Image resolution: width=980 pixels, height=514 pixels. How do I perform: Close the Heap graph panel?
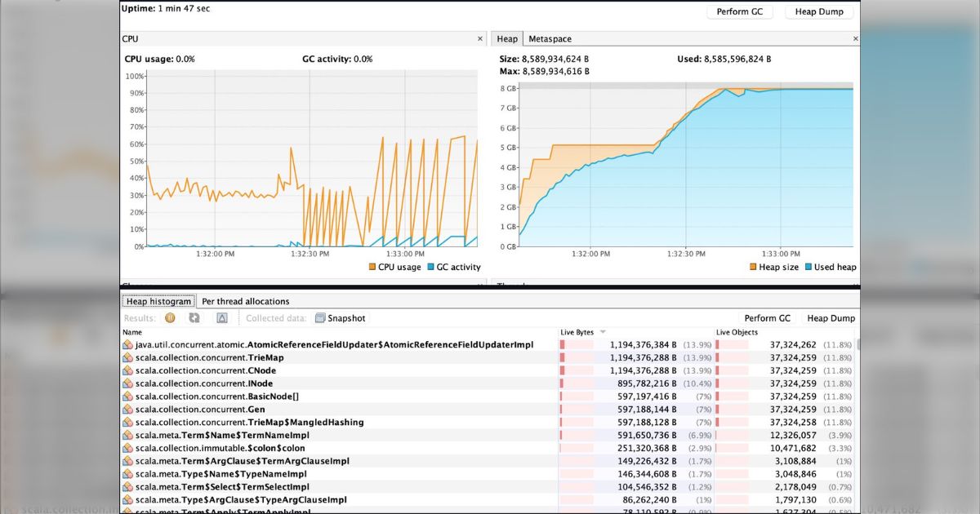[x=855, y=39]
